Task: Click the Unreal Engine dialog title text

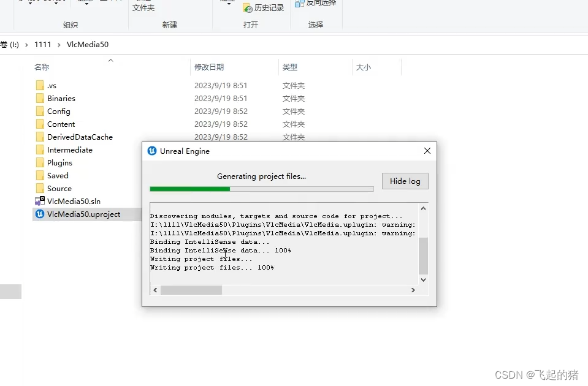Action: point(185,151)
